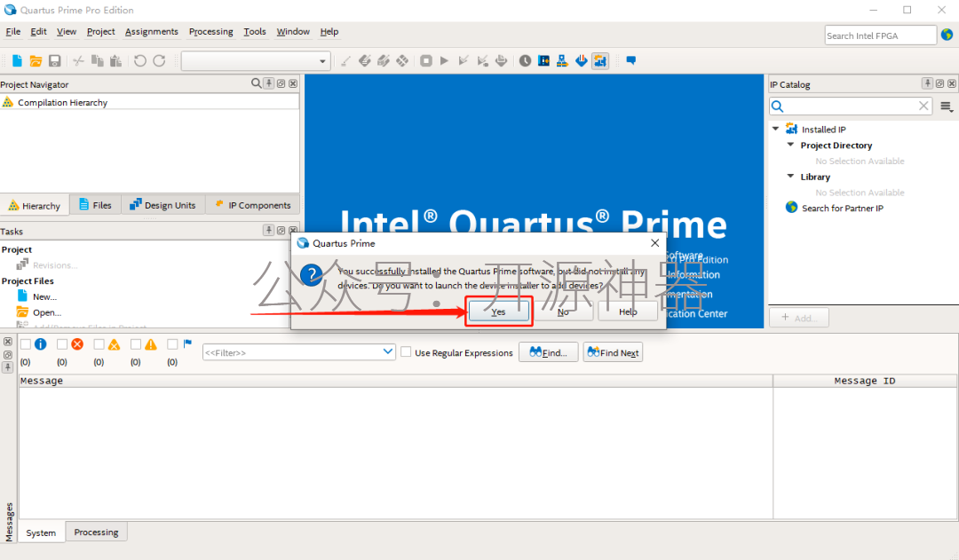Viewport: 959px width, 560px height.
Task: Click the Find... button
Action: [548, 352]
